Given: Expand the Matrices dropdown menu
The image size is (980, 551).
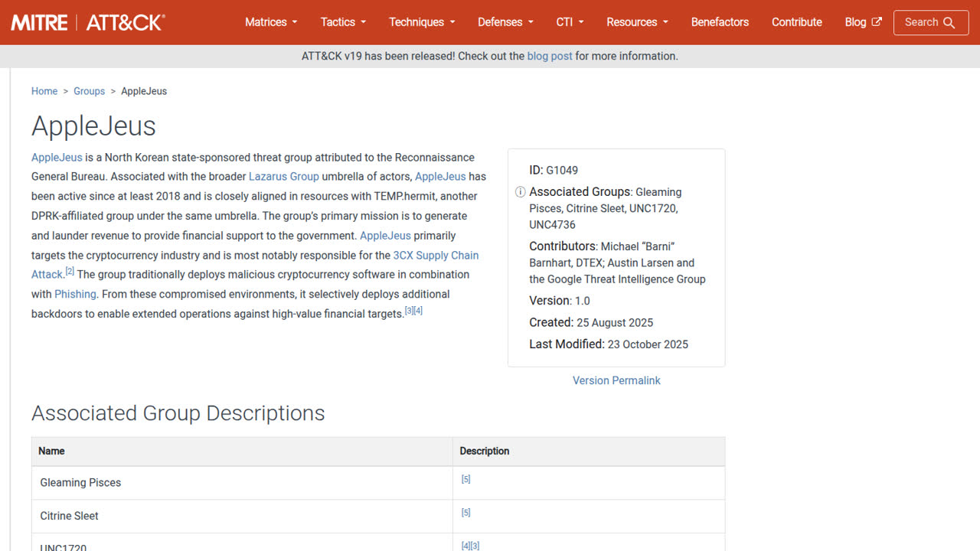Looking at the screenshot, I should click(271, 22).
